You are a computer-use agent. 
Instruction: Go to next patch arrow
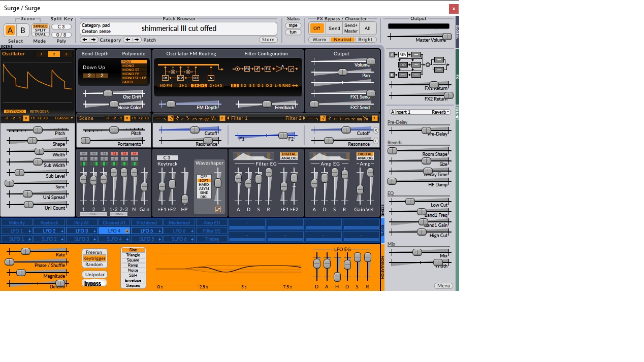pos(136,40)
